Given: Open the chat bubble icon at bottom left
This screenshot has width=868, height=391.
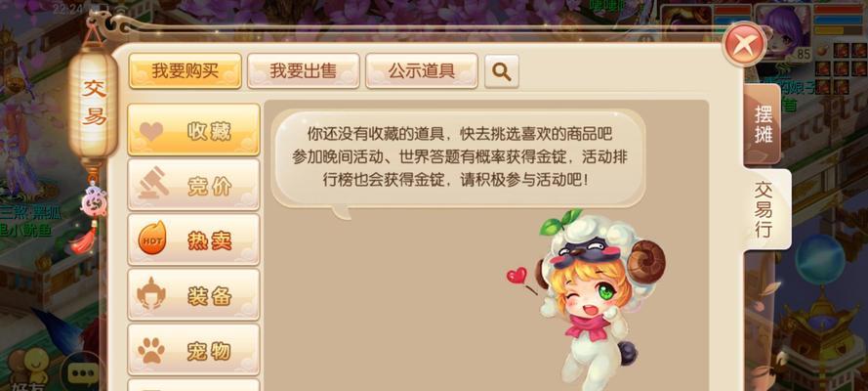Looking at the screenshot, I should point(82,372).
